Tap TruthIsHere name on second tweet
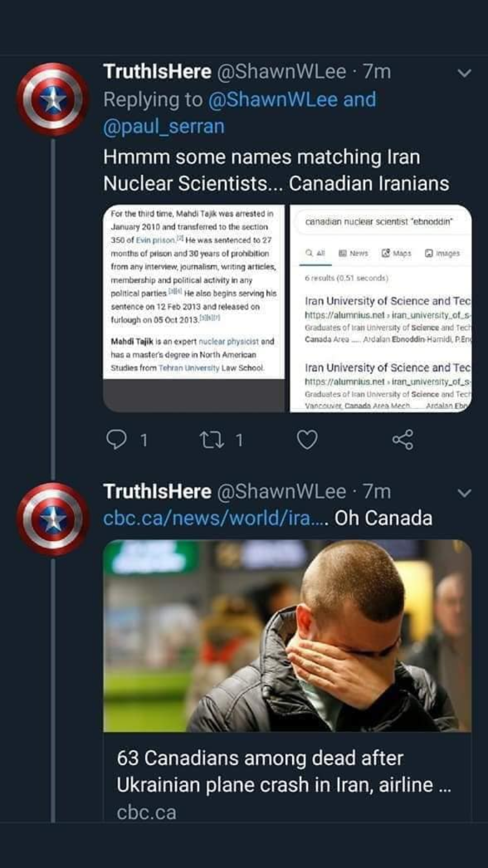This screenshot has width=488, height=868. (157, 491)
